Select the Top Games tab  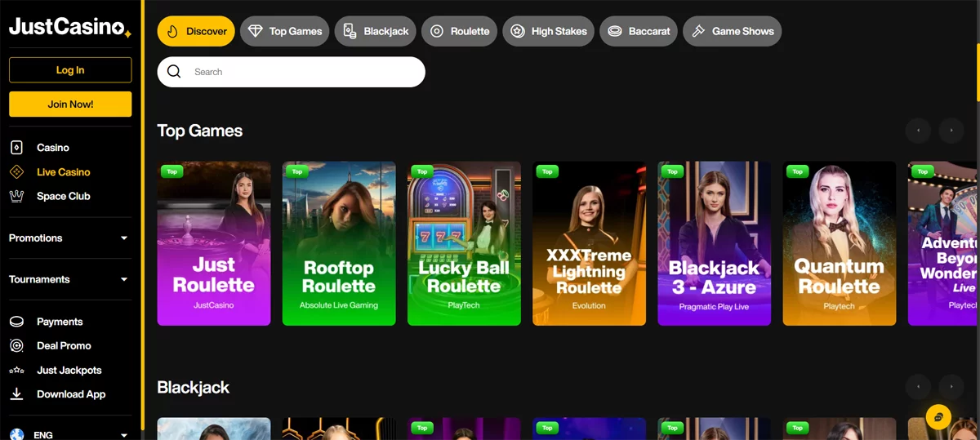pyautogui.click(x=285, y=31)
